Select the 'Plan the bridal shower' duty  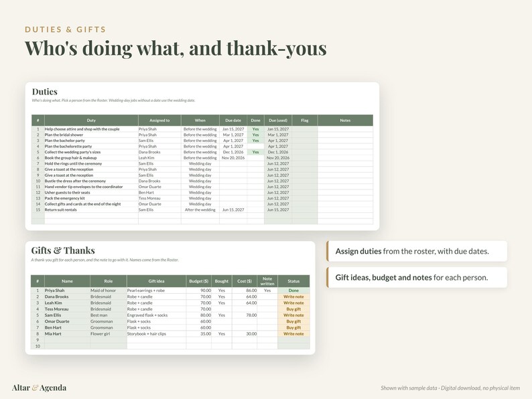tap(64, 135)
